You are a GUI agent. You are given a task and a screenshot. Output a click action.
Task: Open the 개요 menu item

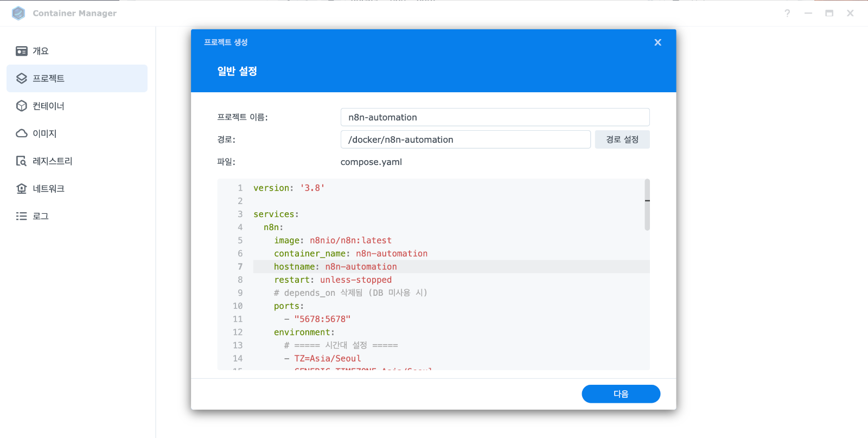pyautogui.click(x=77, y=51)
